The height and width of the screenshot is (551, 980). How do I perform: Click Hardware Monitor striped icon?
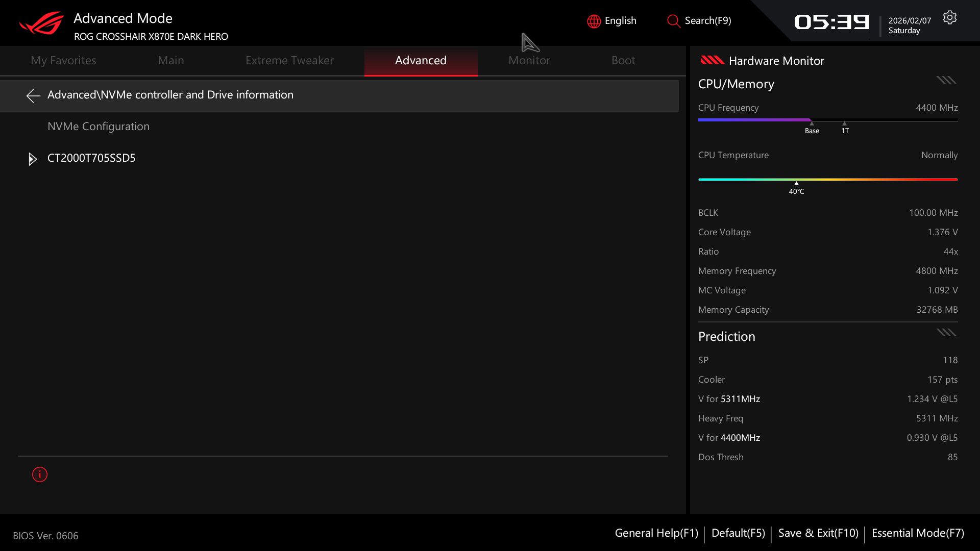712,60
